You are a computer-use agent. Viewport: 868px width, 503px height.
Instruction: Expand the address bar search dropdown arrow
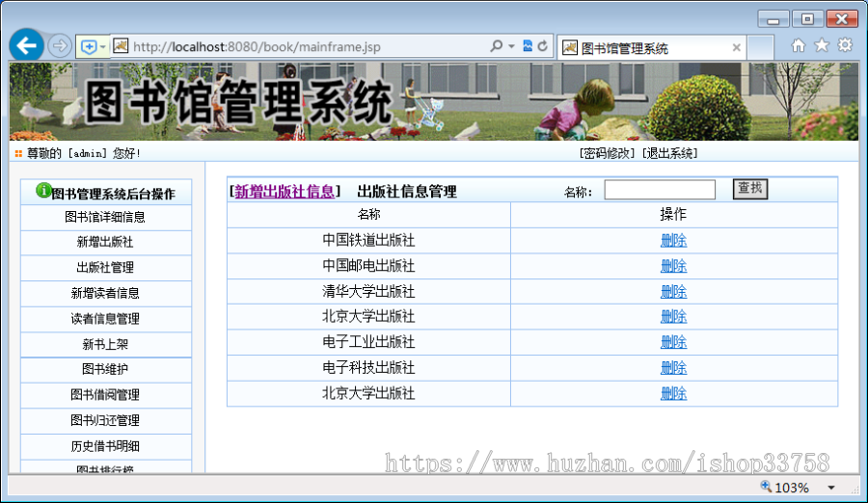pyautogui.click(x=511, y=46)
